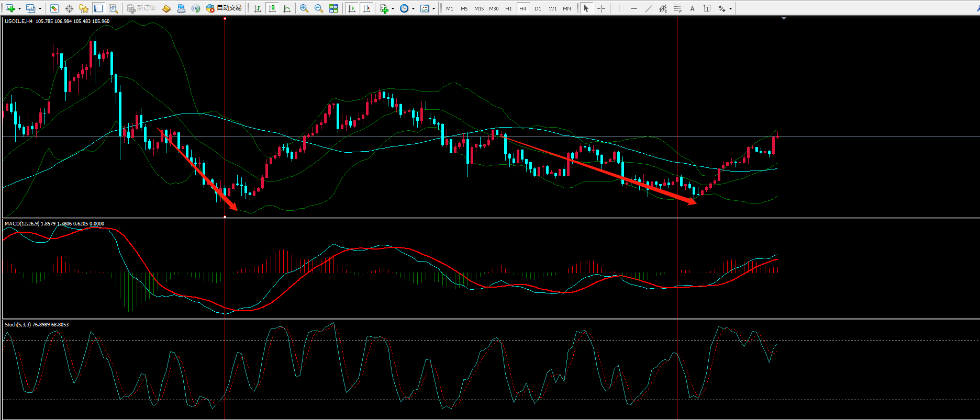
Task: Open the New Order button
Action: (142, 8)
